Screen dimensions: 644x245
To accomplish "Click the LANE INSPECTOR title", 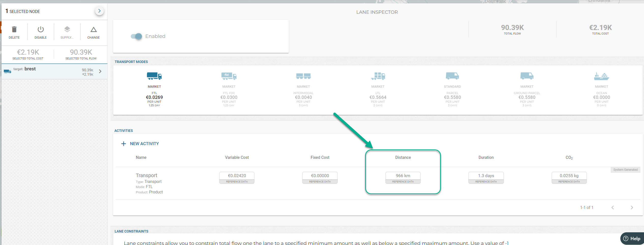I will (x=377, y=12).
